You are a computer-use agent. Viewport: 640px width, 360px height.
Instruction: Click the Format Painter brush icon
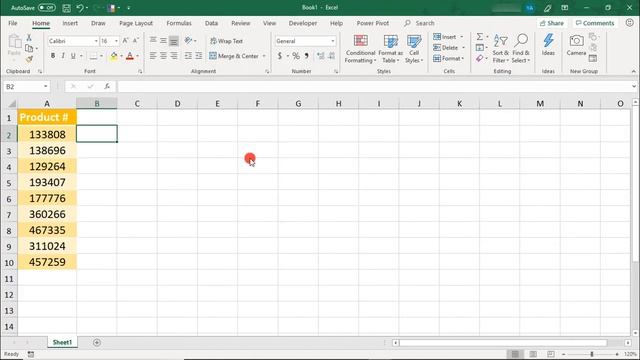coord(29,59)
